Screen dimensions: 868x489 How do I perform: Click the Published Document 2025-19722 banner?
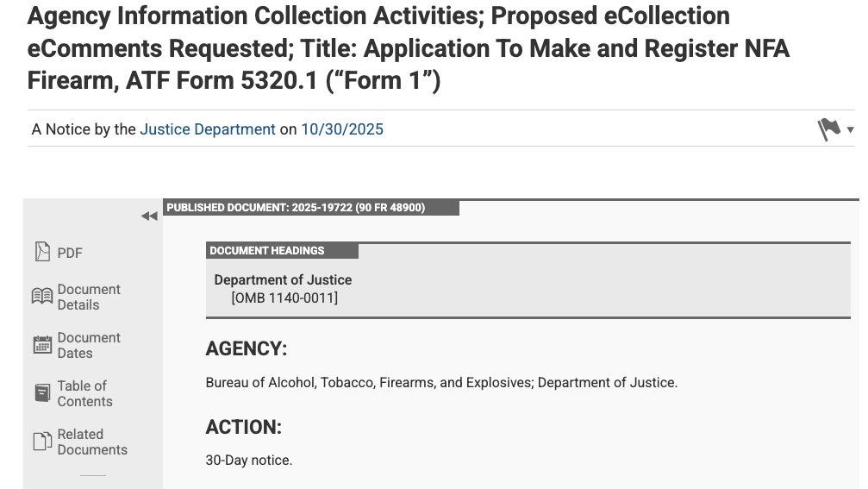[x=296, y=208]
